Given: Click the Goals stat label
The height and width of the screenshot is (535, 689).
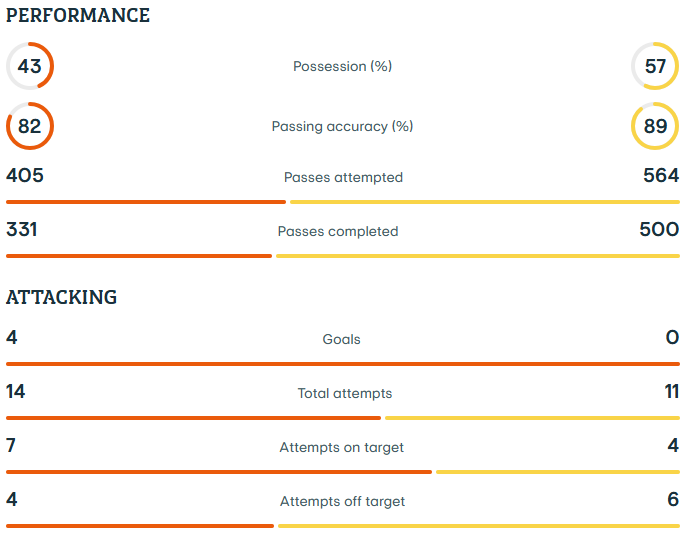Looking at the screenshot, I should (x=341, y=340).
